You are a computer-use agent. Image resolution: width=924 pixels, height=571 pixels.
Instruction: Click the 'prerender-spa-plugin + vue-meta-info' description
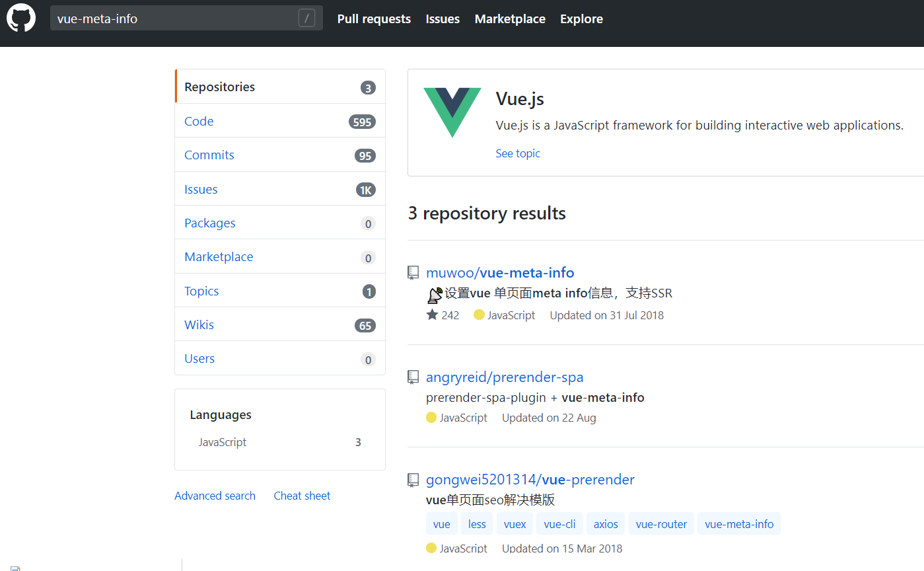535,397
